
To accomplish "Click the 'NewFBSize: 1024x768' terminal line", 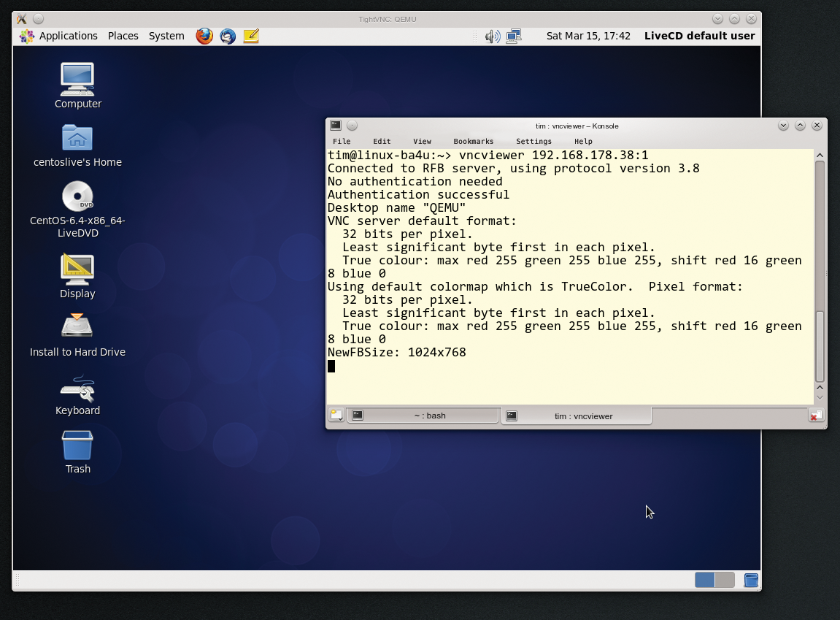I will [x=396, y=353].
